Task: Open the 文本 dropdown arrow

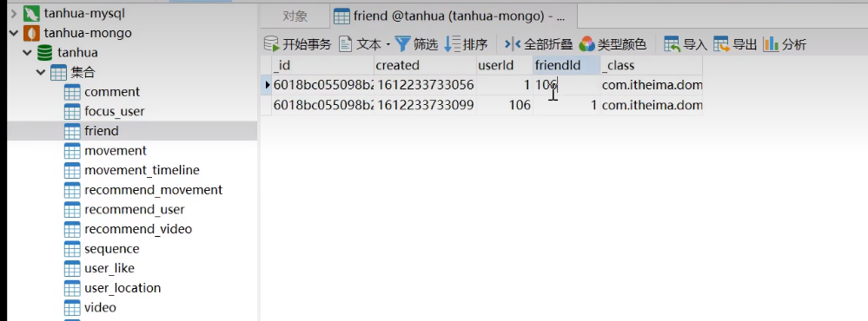Action: pos(388,44)
